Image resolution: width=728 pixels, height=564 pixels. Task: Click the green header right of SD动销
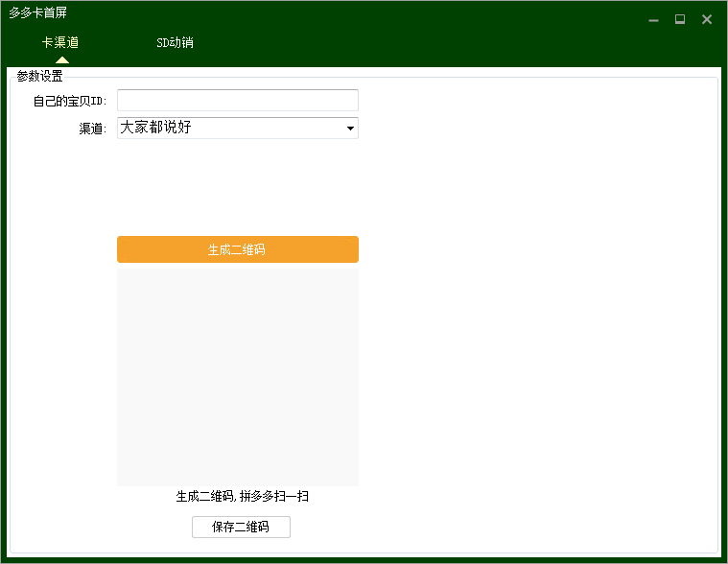coord(432,43)
